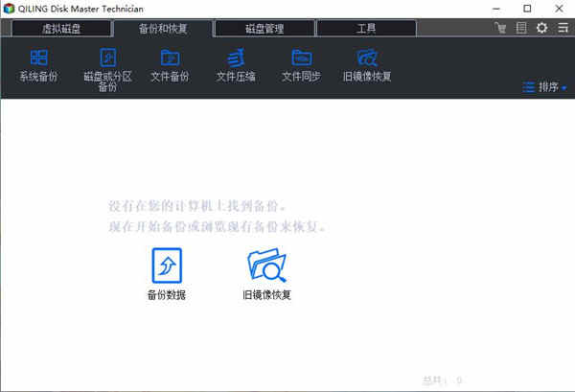Close the QILING Disk Master window

pos(559,9)
